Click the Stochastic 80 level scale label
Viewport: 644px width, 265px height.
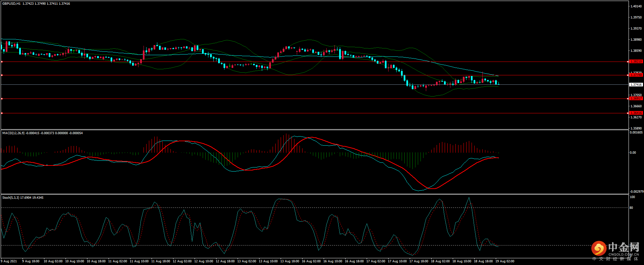(631, 208)
